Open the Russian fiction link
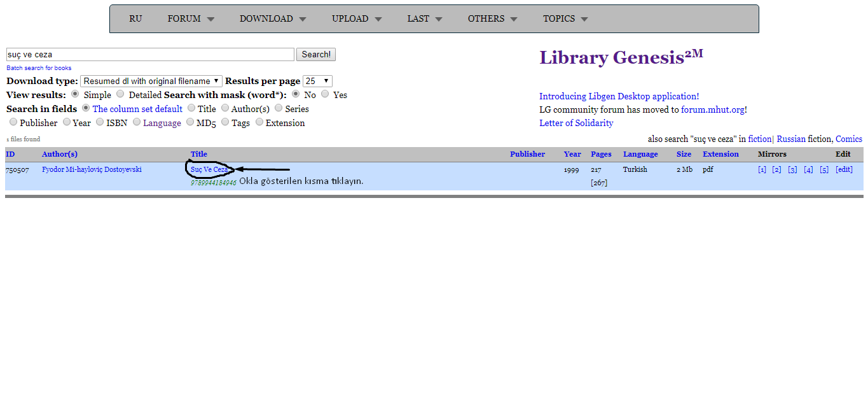This screenshot has height=396, width=868. point(790,139)
